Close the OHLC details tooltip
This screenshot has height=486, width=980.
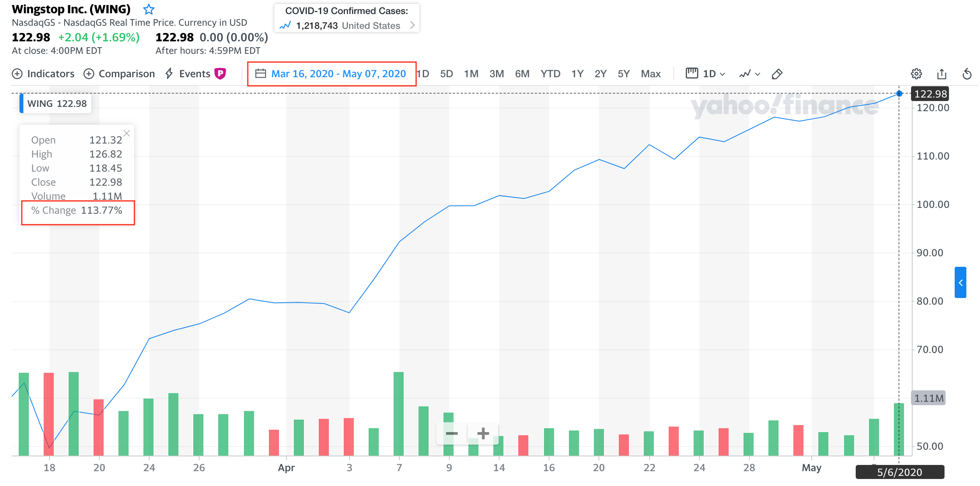127,133
